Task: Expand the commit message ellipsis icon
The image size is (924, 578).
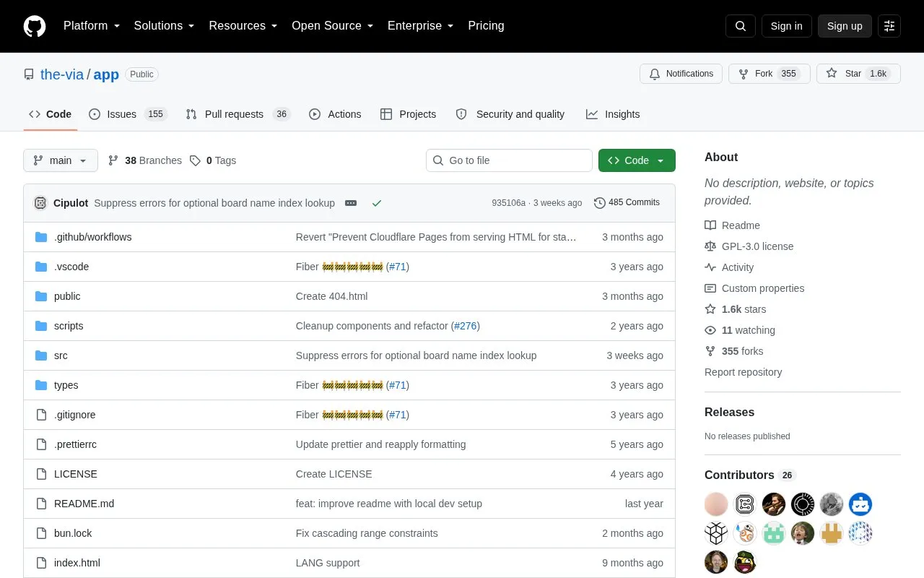Action: [x=351, y=203]
